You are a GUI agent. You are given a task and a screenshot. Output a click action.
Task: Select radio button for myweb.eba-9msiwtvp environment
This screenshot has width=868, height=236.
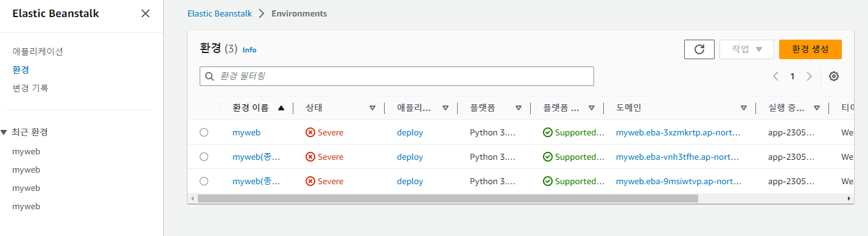pyautogui.click(x=204, y=181)
